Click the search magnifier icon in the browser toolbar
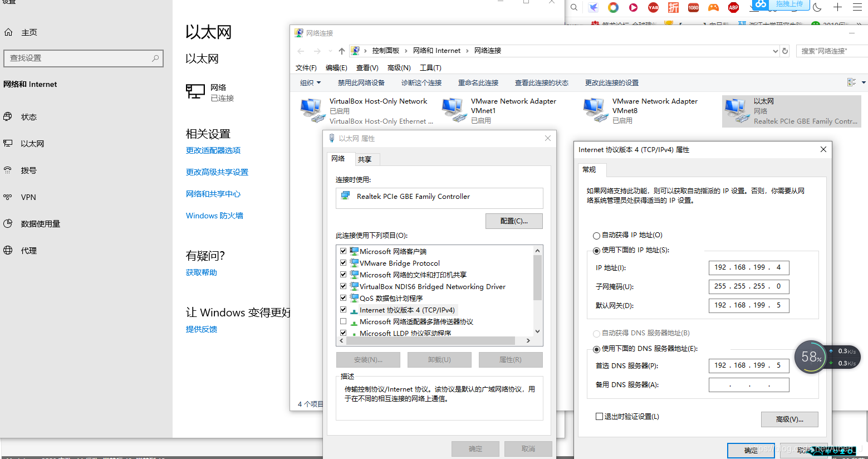The width and height of the screenshot is (868, 459). click(x=574, y=7)
